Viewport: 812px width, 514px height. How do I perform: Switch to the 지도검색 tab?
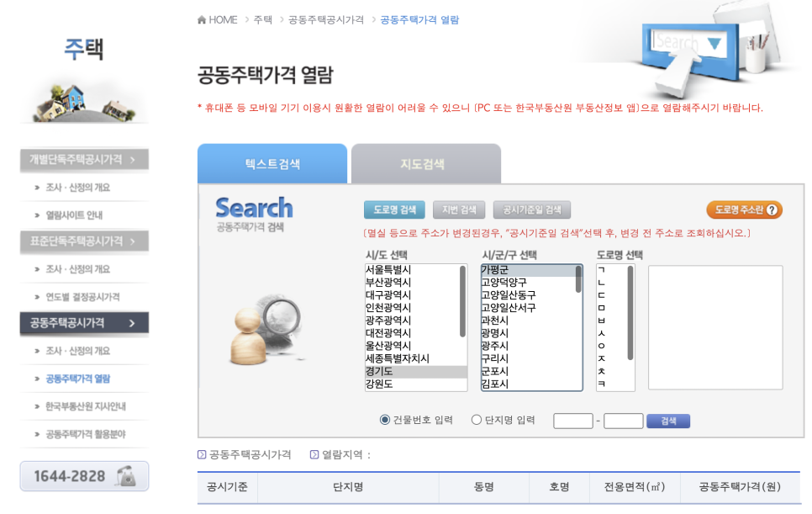tap(425, 164)
